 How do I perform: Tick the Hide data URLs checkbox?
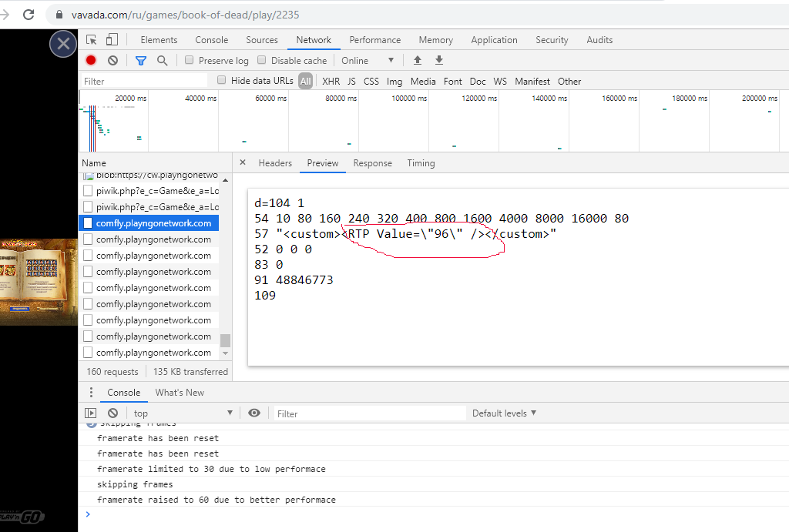point(222,80)
